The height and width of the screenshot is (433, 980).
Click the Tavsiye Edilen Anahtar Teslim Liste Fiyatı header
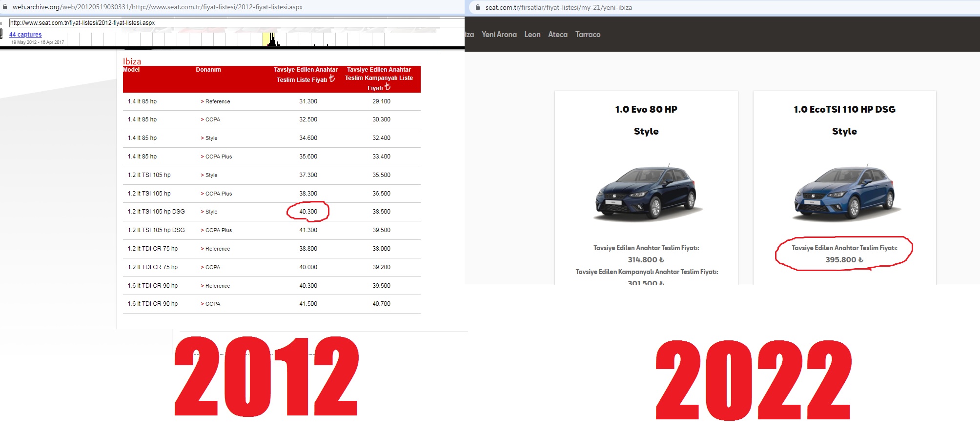click(x=306, y=75)
